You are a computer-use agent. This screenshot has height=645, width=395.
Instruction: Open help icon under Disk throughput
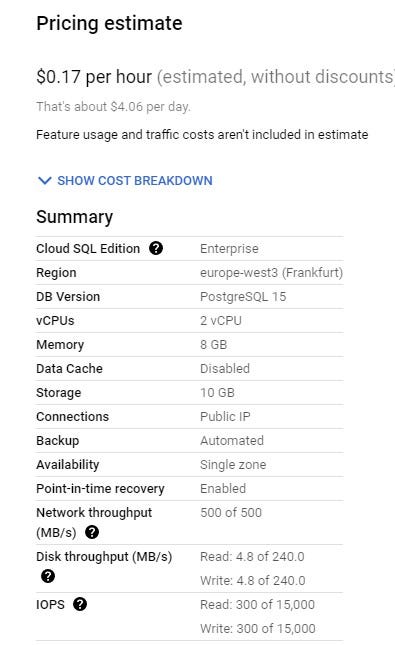pos(48,576)
